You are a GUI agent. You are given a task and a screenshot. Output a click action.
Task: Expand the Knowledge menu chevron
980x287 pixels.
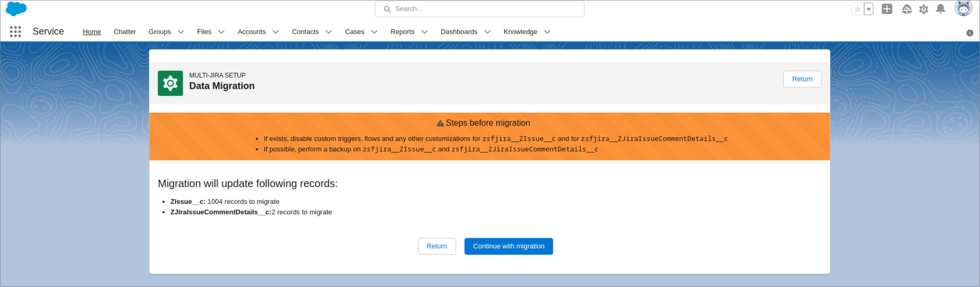547,32
